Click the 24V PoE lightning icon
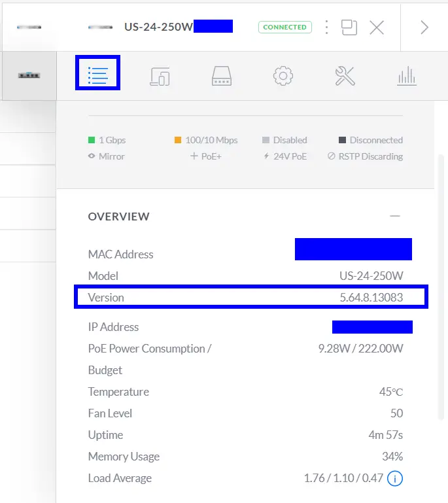448x503 pixels. point(266,156)
